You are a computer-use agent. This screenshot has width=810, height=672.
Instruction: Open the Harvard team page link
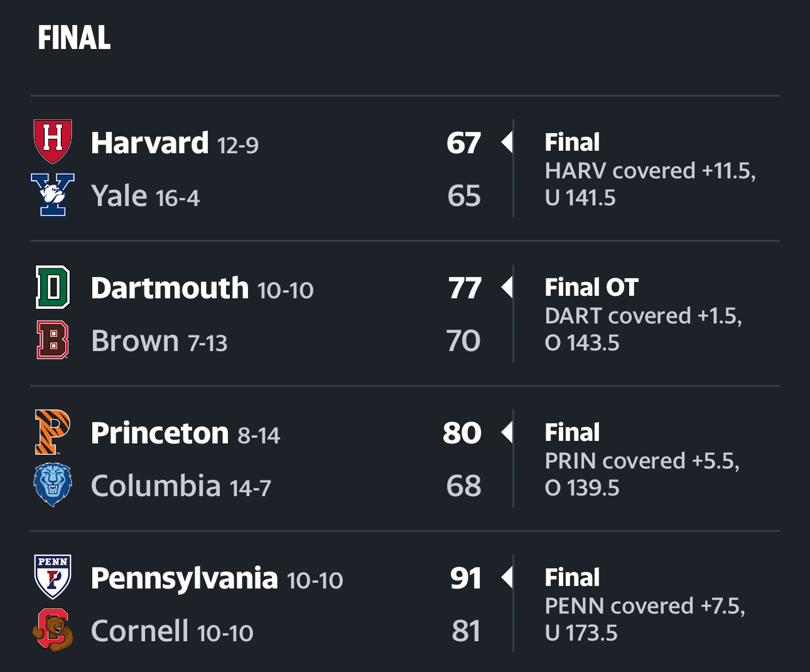pos(149,143)
